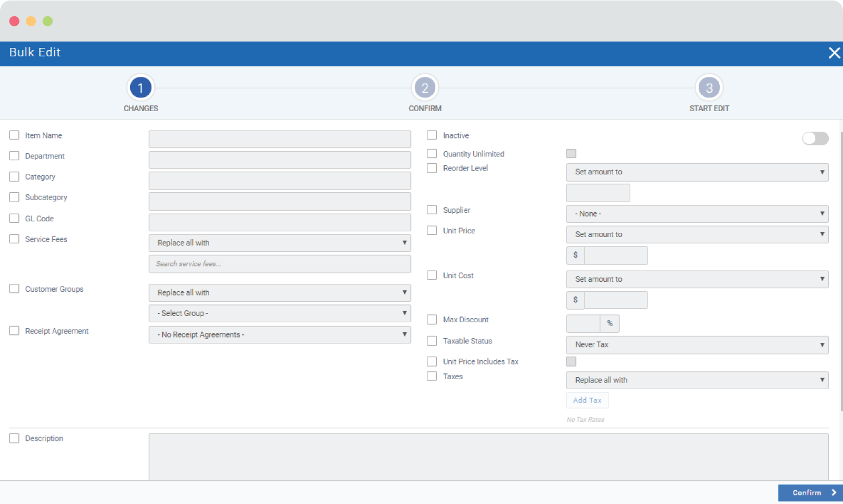Tick the Taxable Status checkbox
The height and width of the screenshot is (504, 843).
click(432, 341)
